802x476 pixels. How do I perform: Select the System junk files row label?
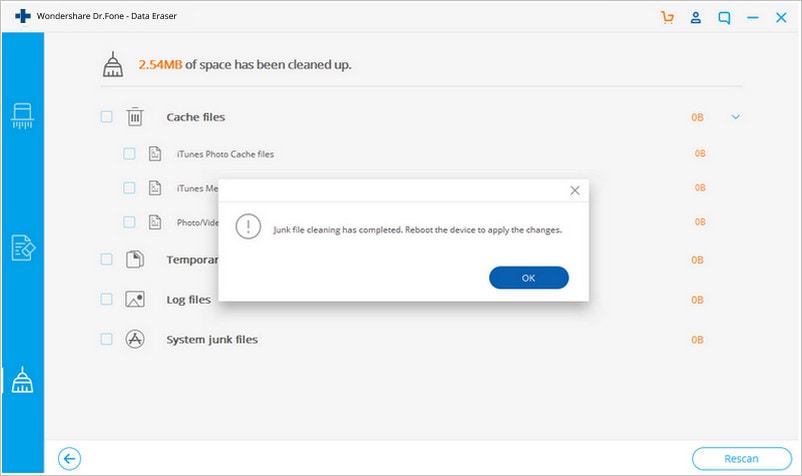click(212, 339)
